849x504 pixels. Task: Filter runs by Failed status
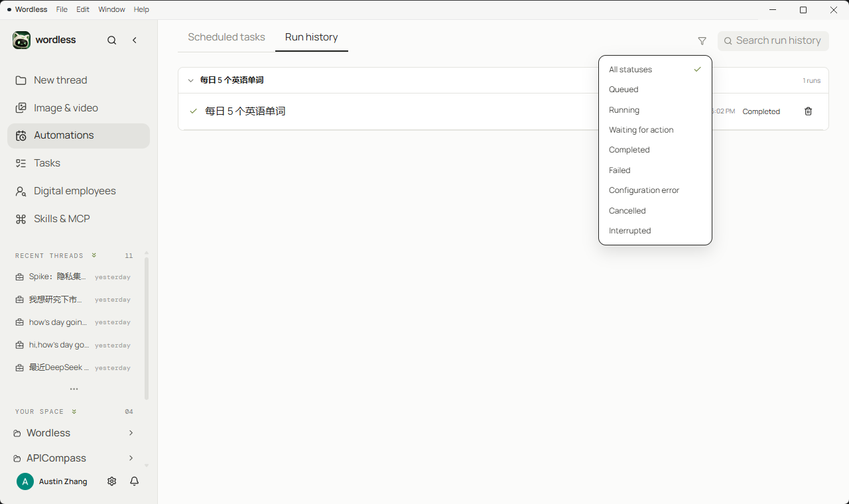[x=655, y=170]
